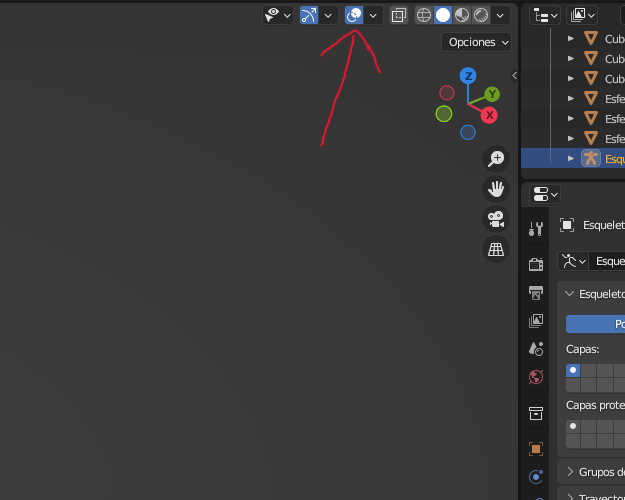Toggle viewport overlays on or off
Screen dimensions: 625x500
(354, 16)
